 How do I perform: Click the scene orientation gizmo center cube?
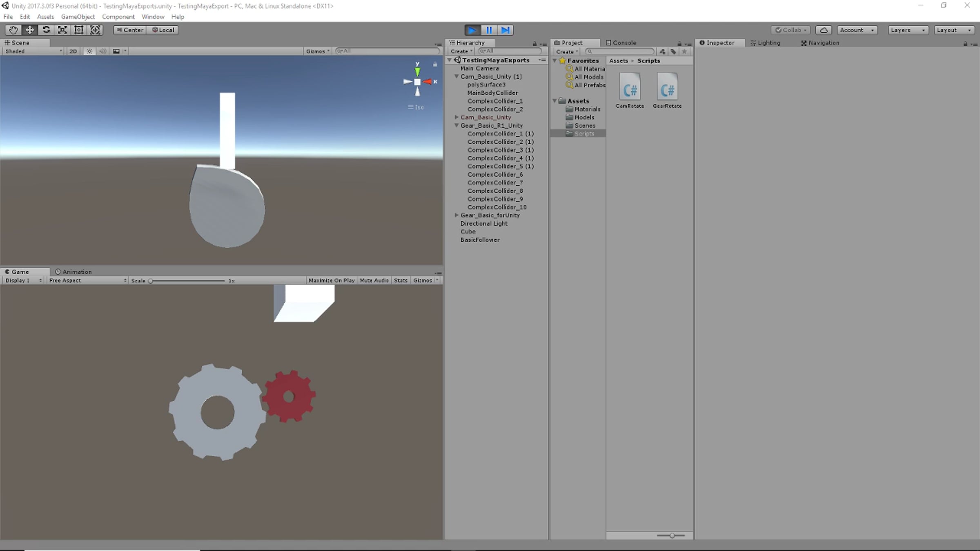(x=417, y=82)
